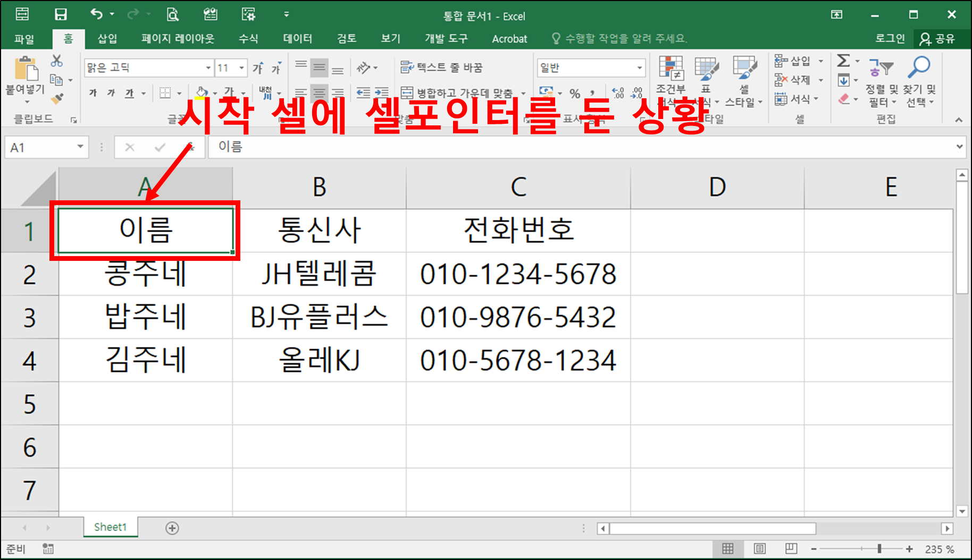Toggle bold formatting (가)

click(x=93, y=92)
